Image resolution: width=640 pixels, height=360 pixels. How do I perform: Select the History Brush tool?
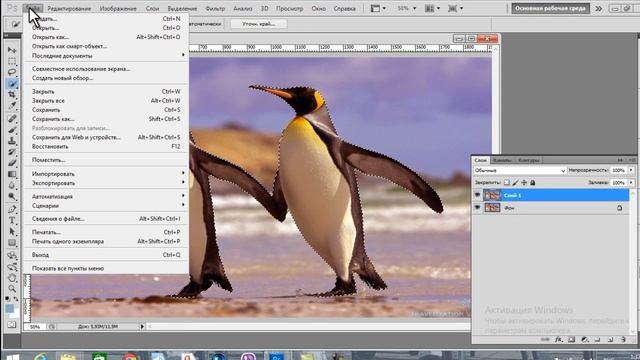tap(12, 152)
